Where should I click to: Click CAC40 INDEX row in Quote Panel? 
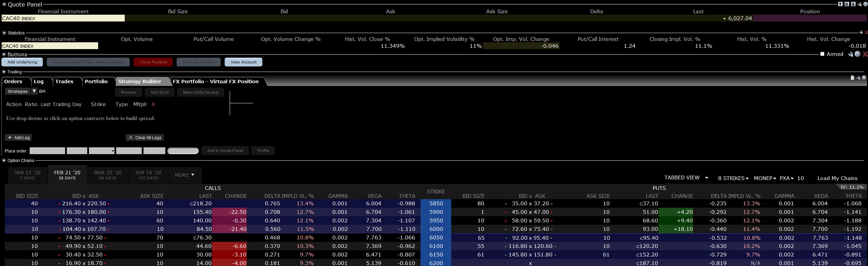coord(434,18)
